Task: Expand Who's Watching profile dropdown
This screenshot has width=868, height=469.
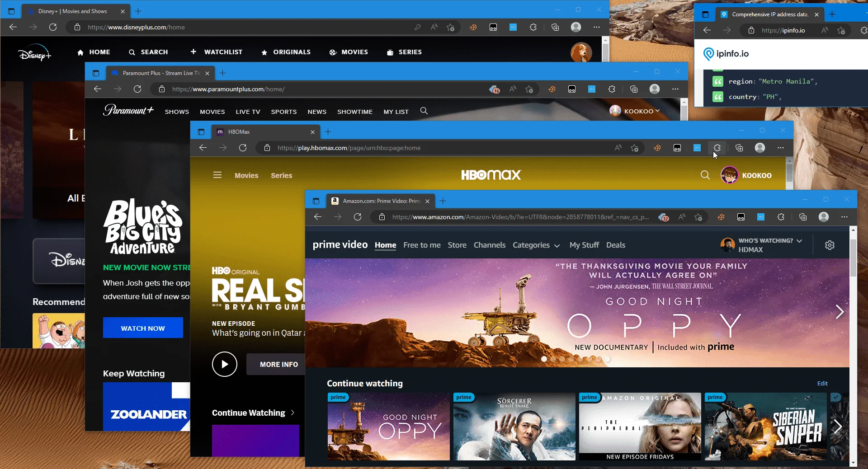Action: point(761,245)
